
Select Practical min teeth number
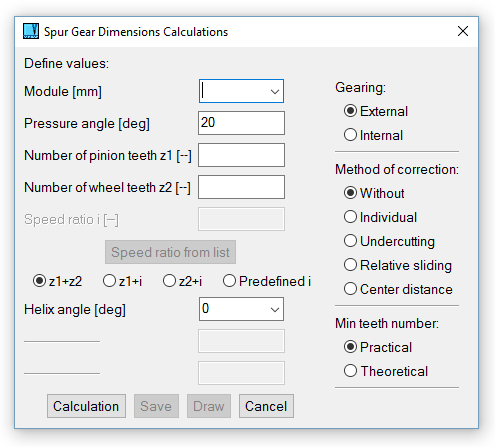(378, 347)
